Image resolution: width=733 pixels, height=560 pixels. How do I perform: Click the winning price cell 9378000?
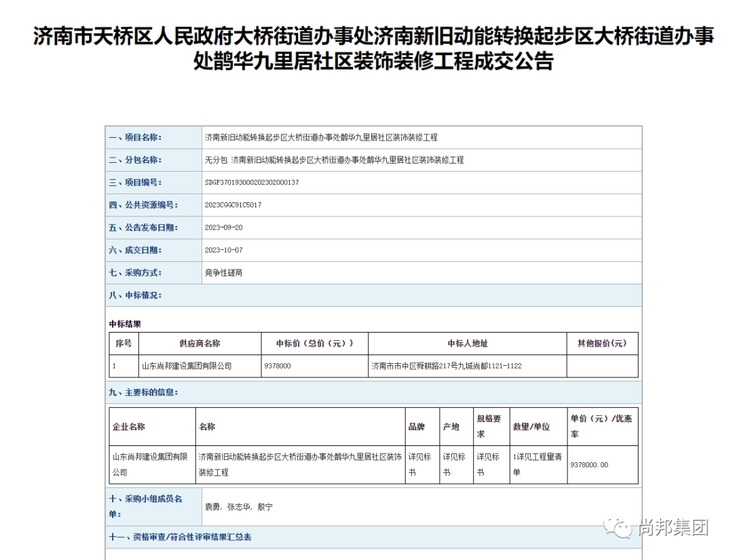[x=315, y=366]
